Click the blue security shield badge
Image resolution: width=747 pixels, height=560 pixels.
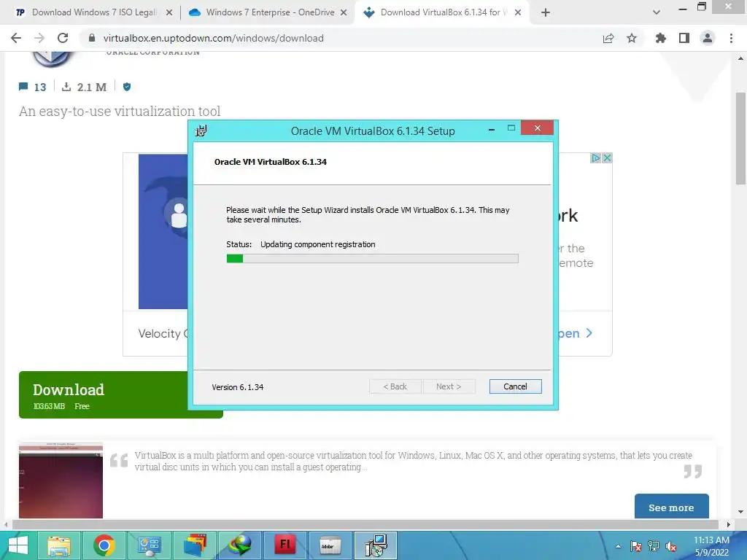coord(127,87)
